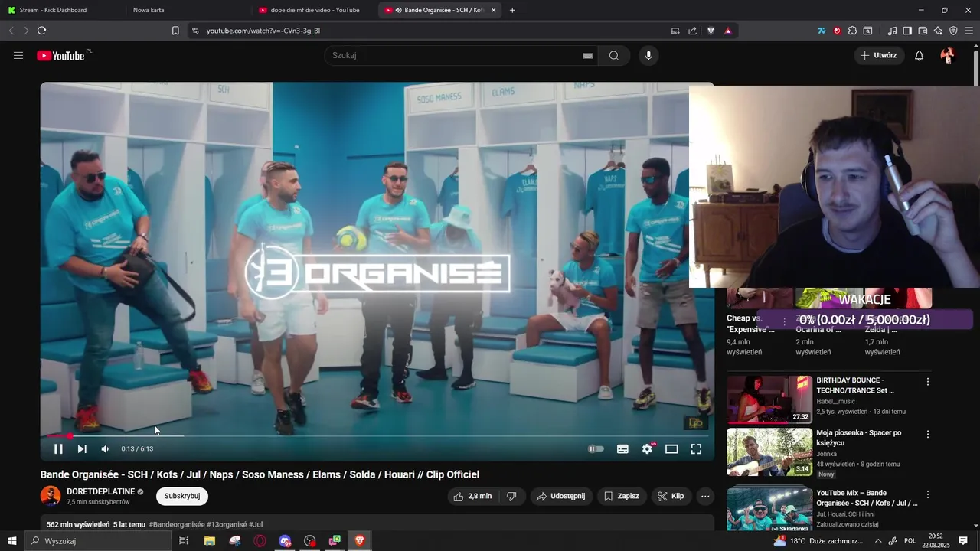
Task: Open Brave Rewards triangle icon
Action: [x=727, y=31]
